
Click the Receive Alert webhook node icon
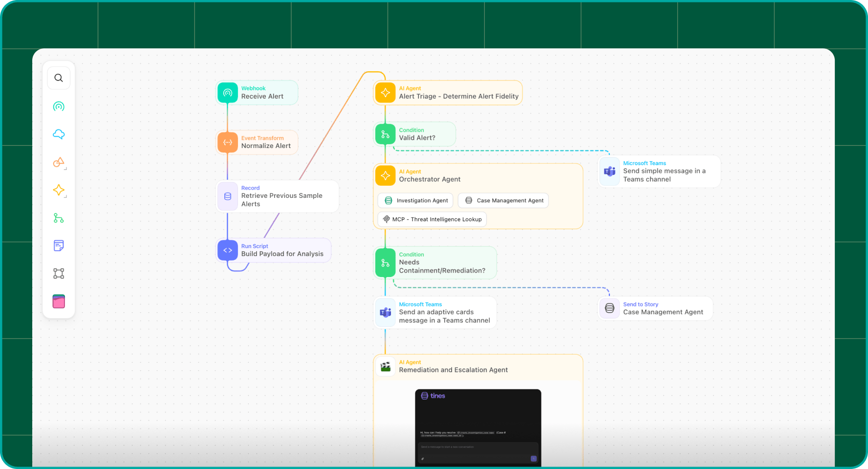point(228,92)
